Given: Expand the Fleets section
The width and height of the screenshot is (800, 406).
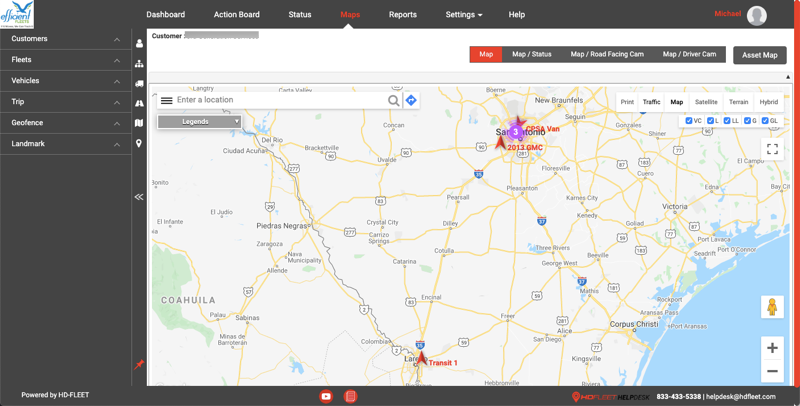Looking at the screenshot, I should [x=65, y=60].
